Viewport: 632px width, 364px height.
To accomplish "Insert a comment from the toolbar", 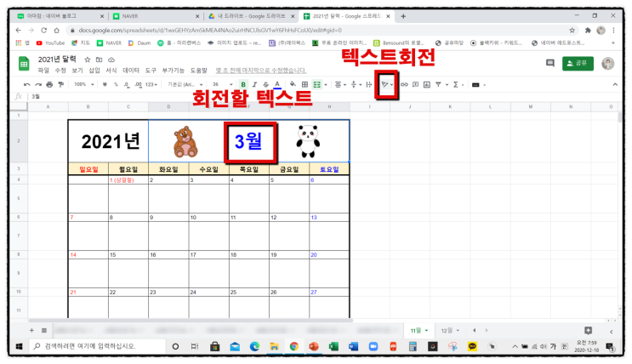I will [415, 85].
